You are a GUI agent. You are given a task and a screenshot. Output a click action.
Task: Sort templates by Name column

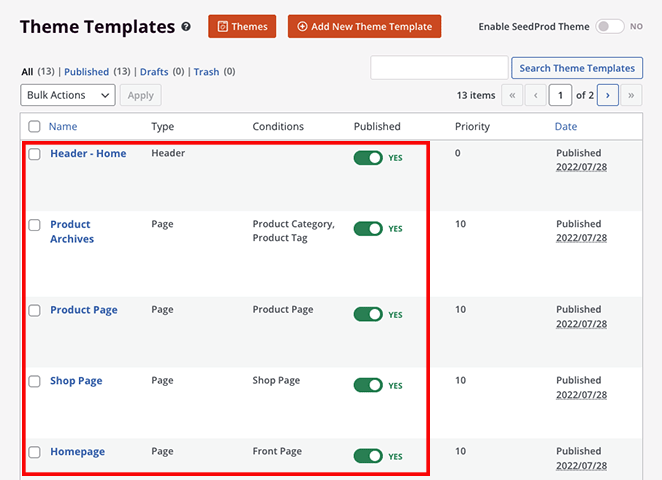63,127
